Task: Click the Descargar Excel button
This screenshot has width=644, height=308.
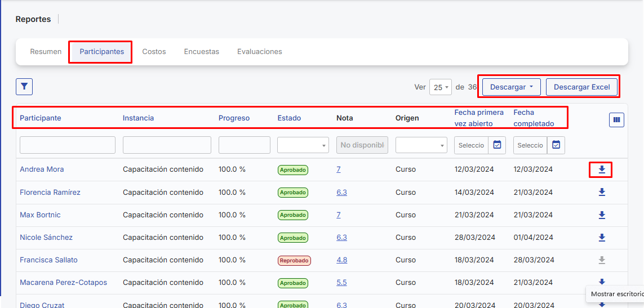Action: (x=581, y=87)
